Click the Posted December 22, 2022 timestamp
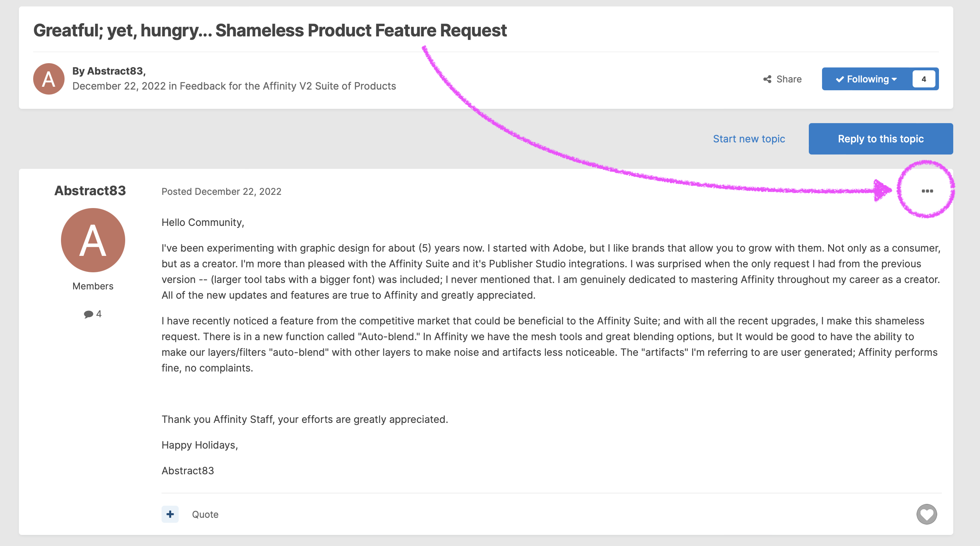The image size is (980, 546). (221, 191)
